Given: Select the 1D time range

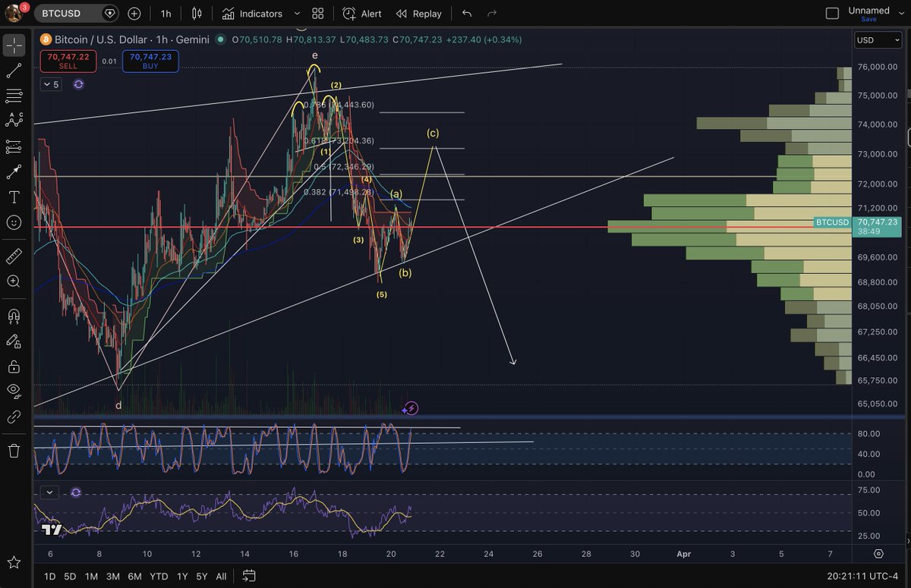Looking at the screenshot, I should pyautogui.click(x=49, y=576).
